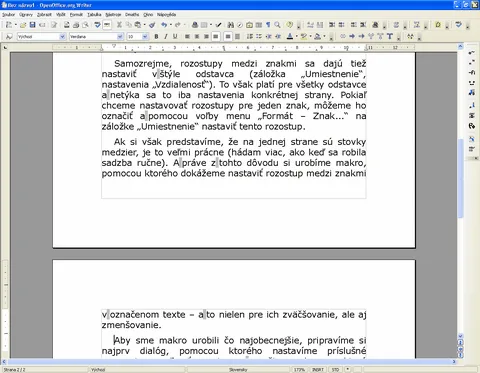Toggle Underline formatting
Screen dimensions: 480x373
click(x=175, y=37)
